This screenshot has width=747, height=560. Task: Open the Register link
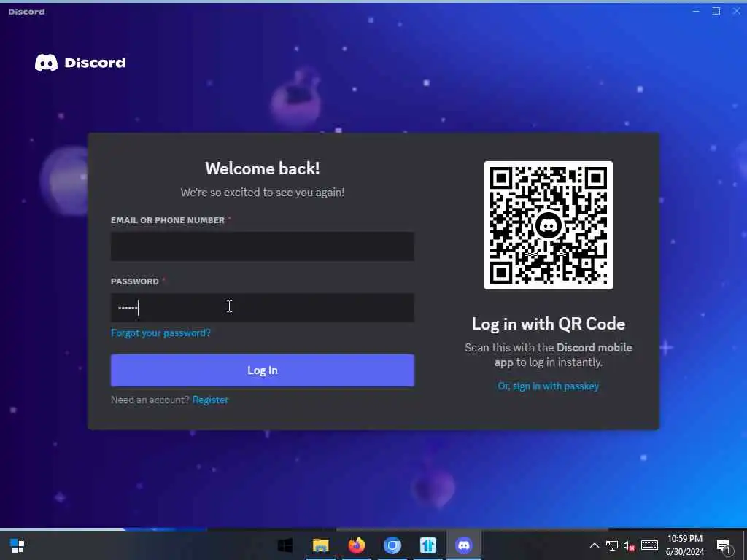pos(210,400)
